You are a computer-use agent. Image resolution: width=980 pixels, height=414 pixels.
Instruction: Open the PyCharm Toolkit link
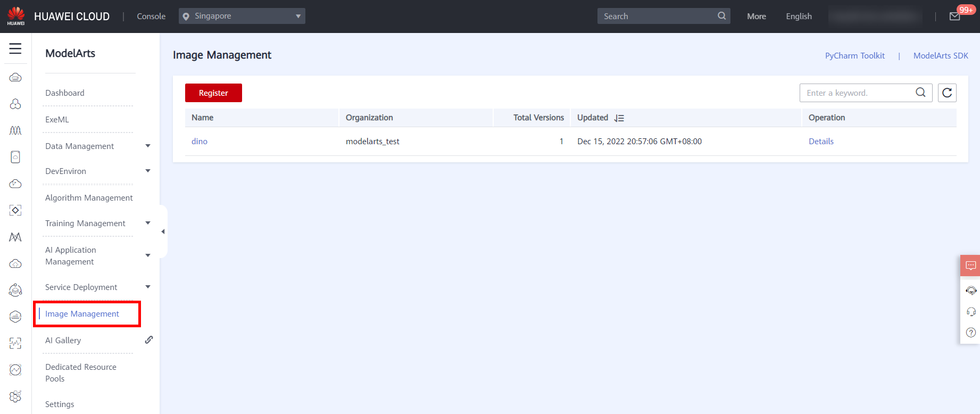click(x=854, y=55)
